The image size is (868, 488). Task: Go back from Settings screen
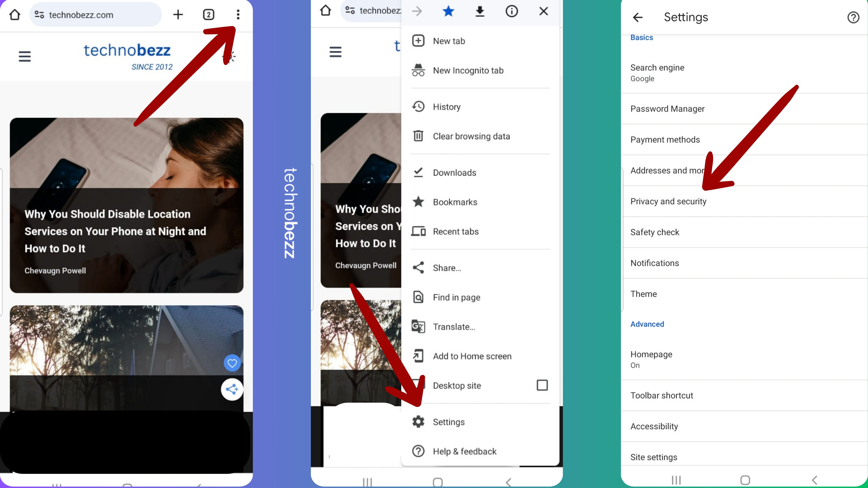point(638,17)
